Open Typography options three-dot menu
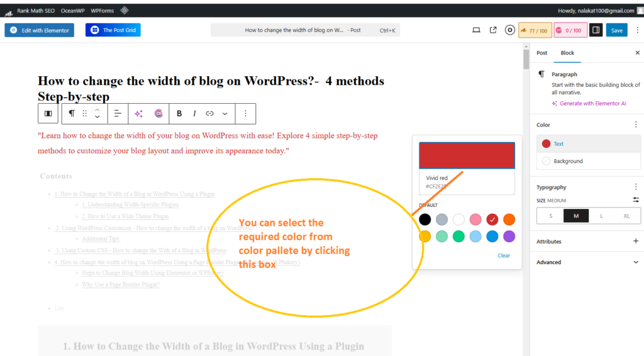The height and width of the screenshot is (356, 644). pos(636,187)
